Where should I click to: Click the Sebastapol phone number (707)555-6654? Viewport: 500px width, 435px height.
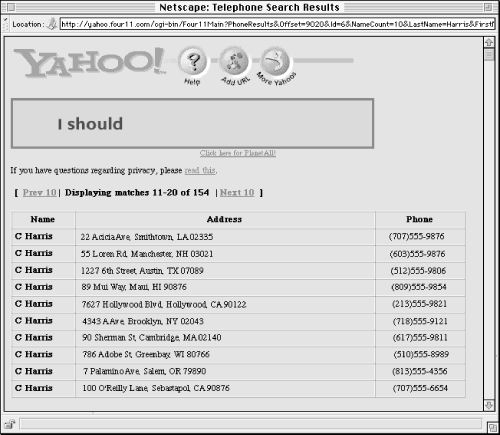point(420,388)
